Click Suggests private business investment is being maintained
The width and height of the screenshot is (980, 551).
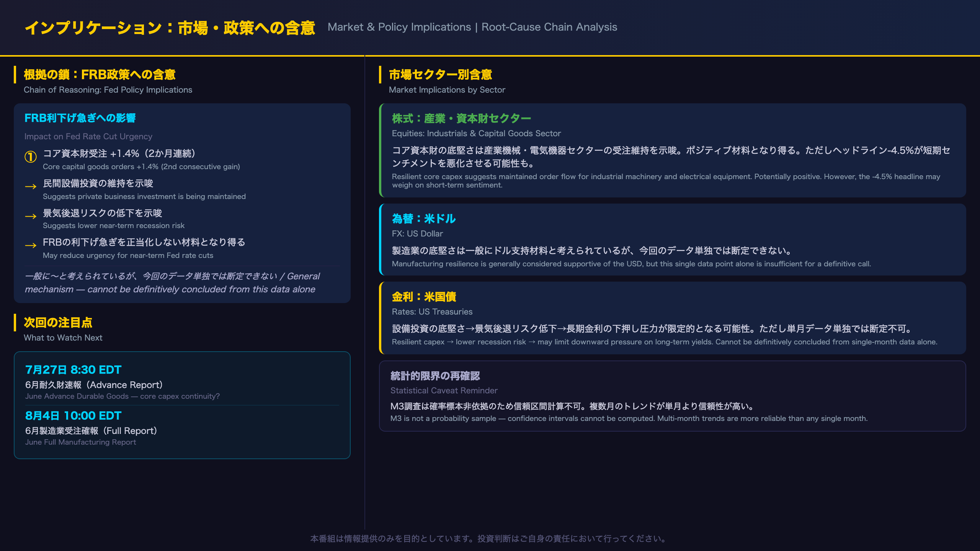[144, 197]
